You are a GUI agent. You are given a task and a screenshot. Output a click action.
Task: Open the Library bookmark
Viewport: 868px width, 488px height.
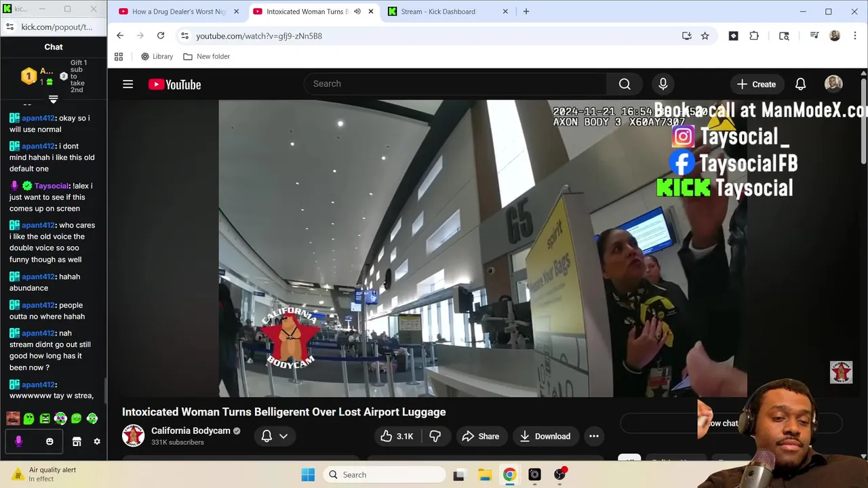(157, 56)
